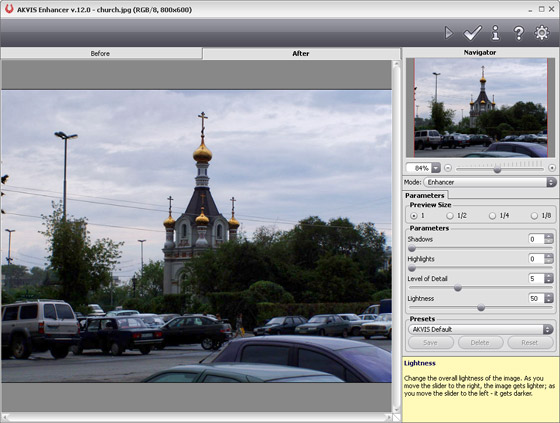Select Preview Size 1/8 radio button

534,216
